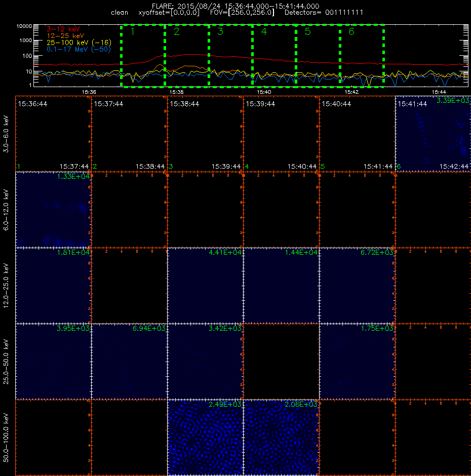
Task: Click the 15:39:44 start time in column four
Action: (x=260, y=104)
